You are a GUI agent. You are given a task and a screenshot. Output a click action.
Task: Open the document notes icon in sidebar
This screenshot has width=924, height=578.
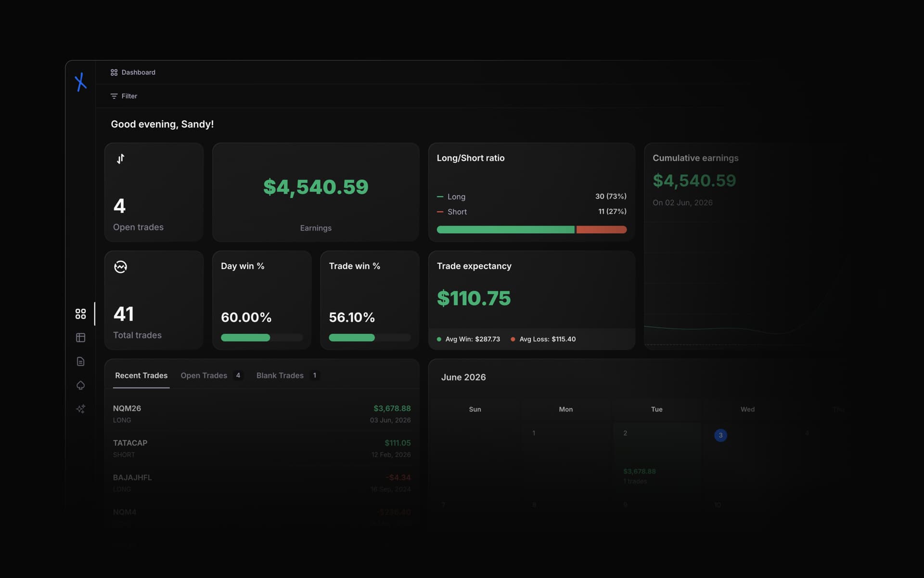pyautogui.click(x=81, y=361)
